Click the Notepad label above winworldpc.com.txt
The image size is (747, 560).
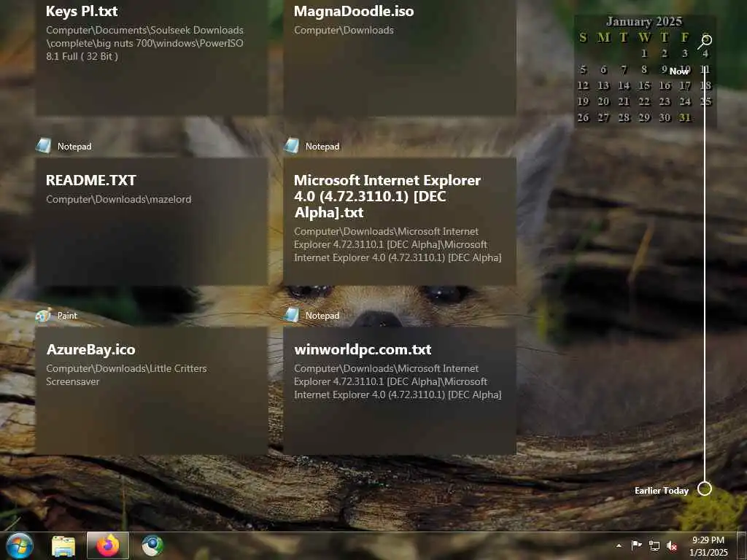click(322, 315)
